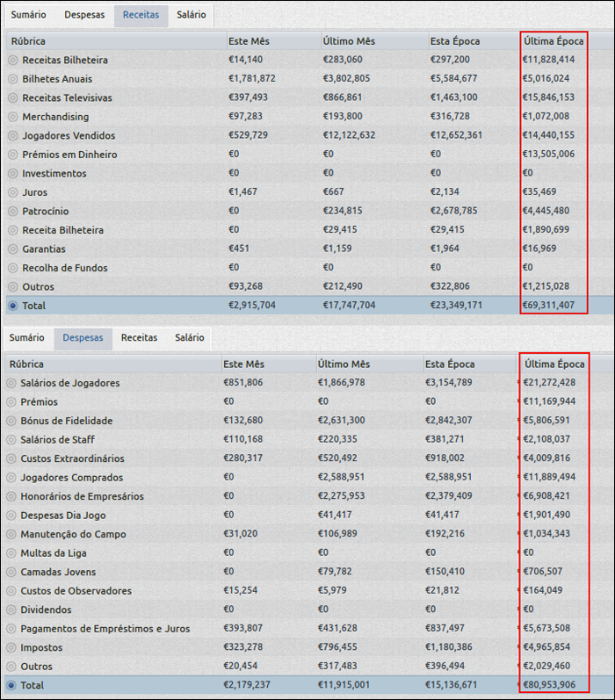Pick the Bónus de Fidelidade radio button
Viewport: 615px width, 700px height.
point(11,421)
